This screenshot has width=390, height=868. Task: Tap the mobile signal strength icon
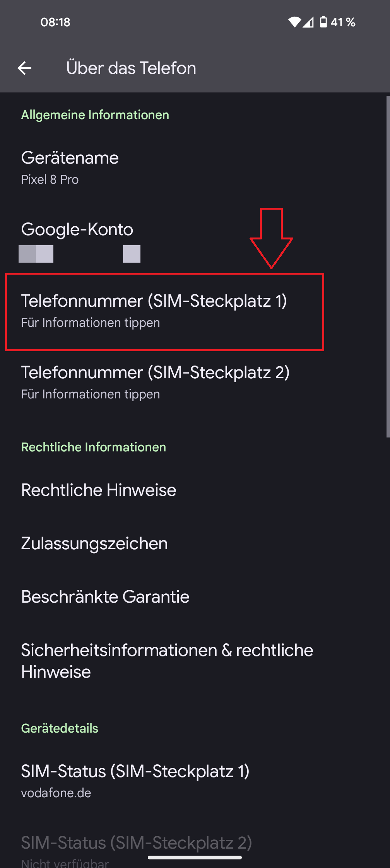tap(308, 22)
